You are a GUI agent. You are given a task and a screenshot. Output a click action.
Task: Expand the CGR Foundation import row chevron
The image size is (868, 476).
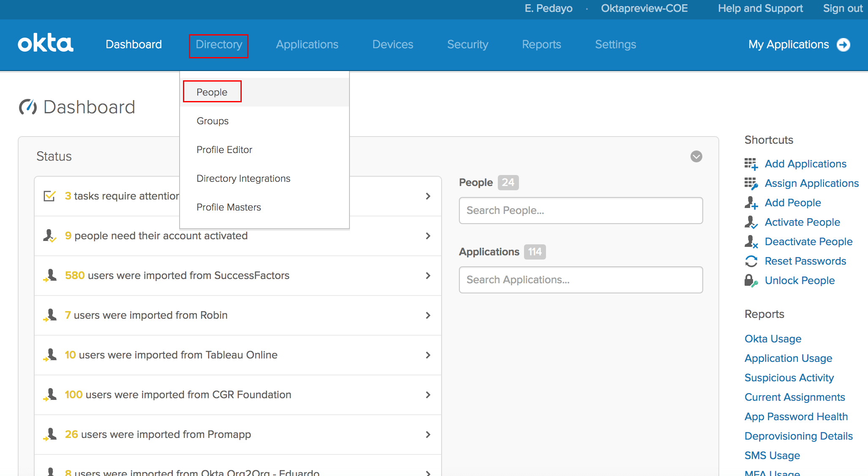tap(428, 395)
